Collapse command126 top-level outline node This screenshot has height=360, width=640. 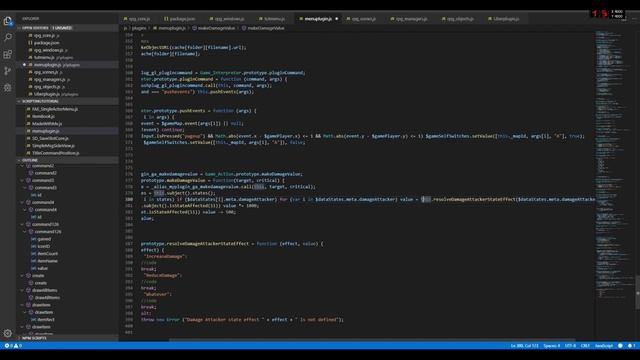click(22, 224)
